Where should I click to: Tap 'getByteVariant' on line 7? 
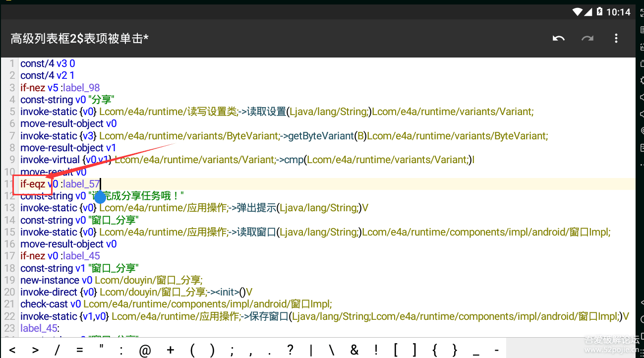(x=322, y=136)
